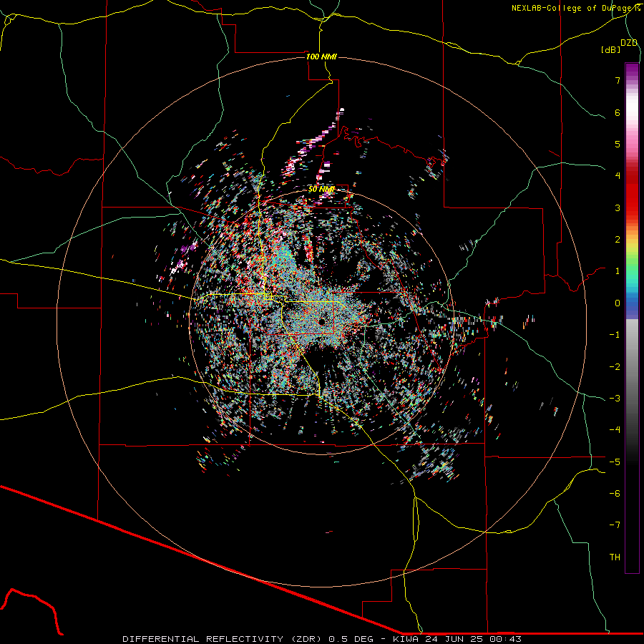Click the DZD product label above the scale

coord(629,43)
